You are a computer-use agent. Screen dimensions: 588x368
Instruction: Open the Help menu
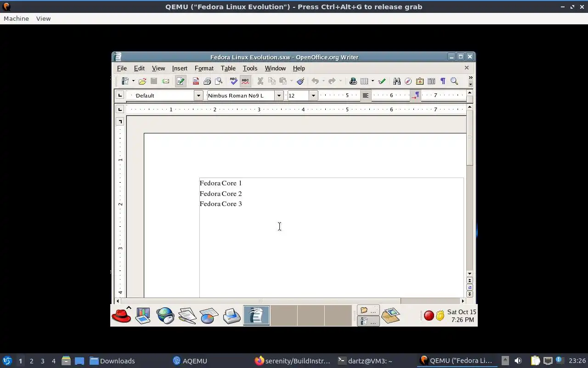click(x=299, y=68)
